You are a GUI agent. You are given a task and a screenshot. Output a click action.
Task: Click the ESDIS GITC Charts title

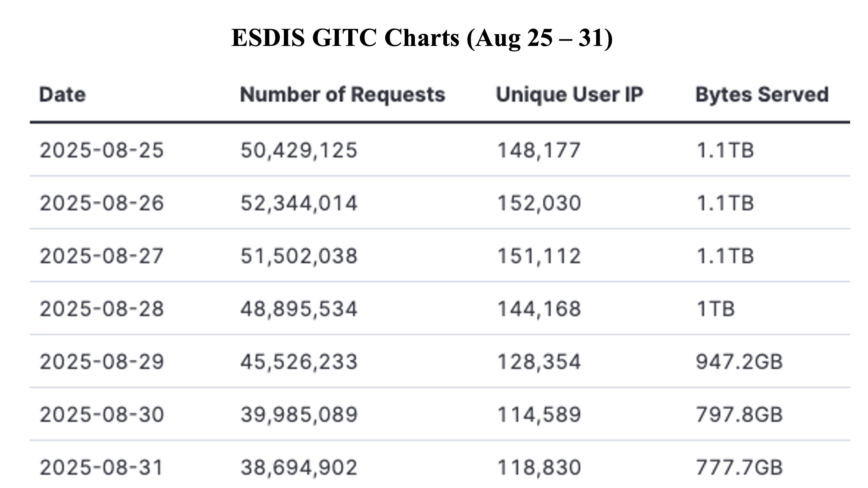[x=422, y=38]
